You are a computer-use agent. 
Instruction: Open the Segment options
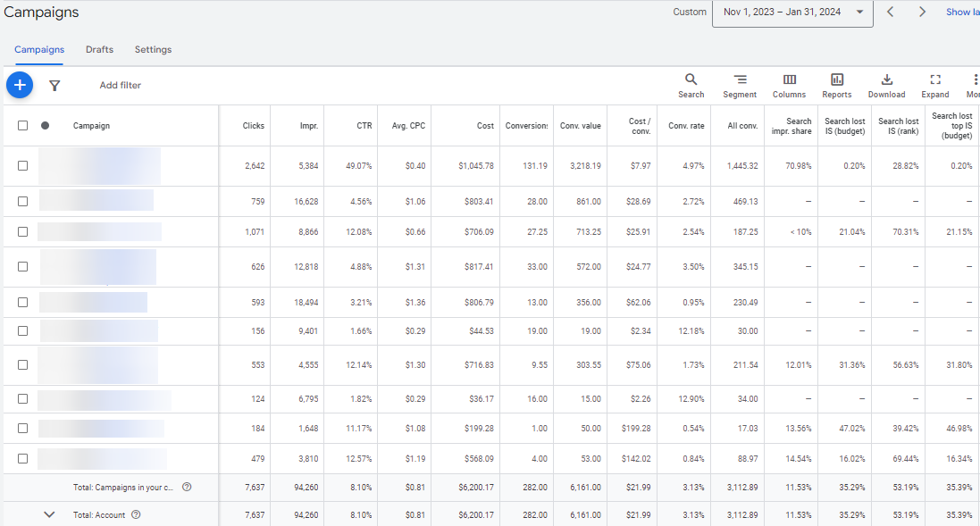pyautogui.click(x=740, y=86)
